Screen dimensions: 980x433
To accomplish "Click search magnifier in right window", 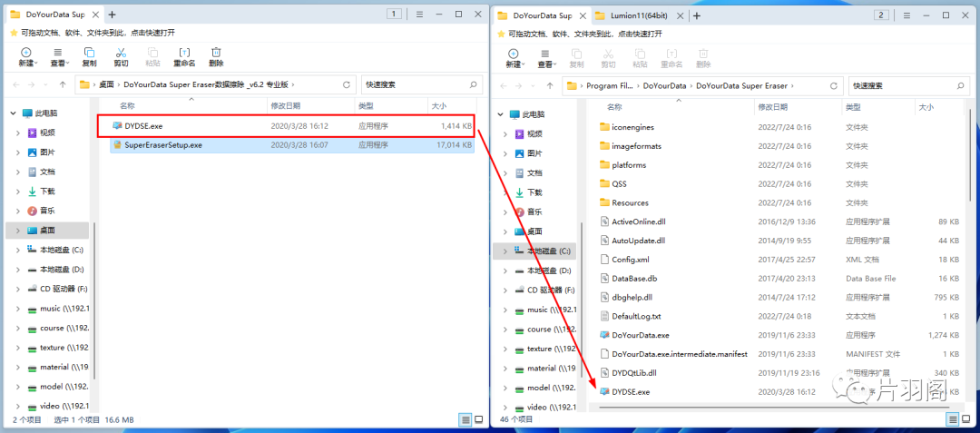I will click(960, 85).
